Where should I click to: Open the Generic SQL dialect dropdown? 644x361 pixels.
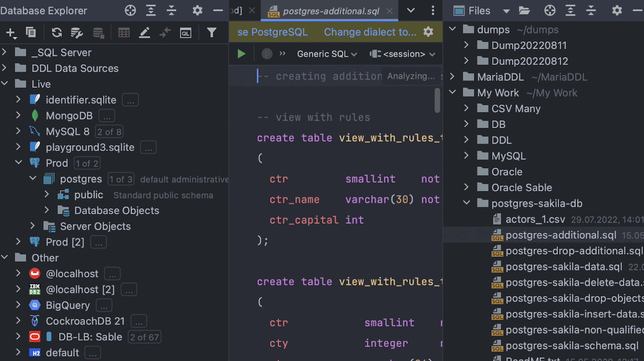(326, 54)
